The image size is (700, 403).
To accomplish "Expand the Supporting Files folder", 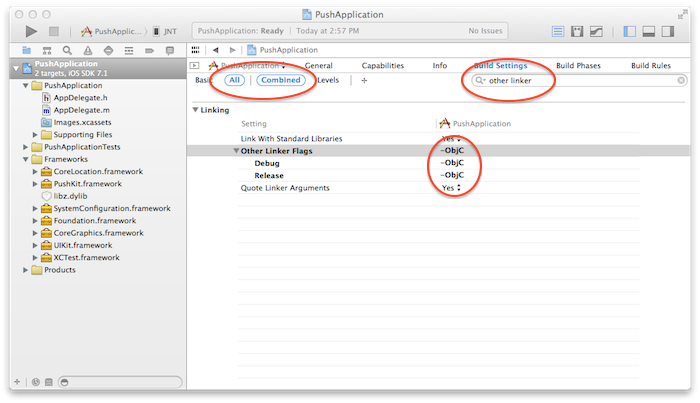I will [35, 134].
